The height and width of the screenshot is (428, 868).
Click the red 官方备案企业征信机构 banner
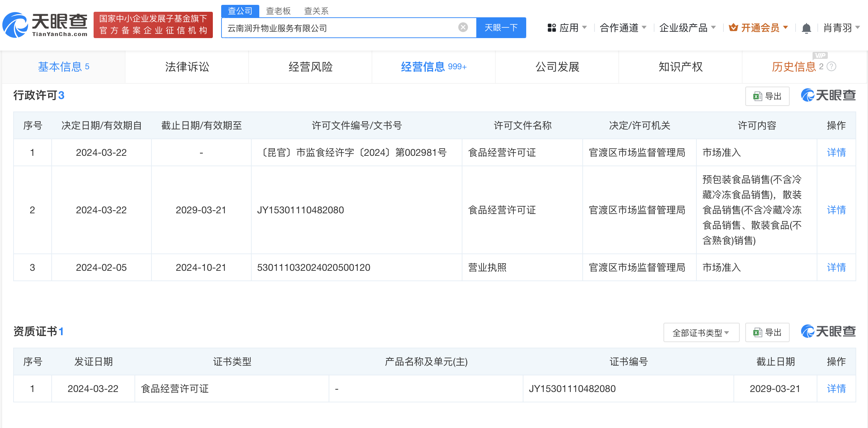point(153,25)
